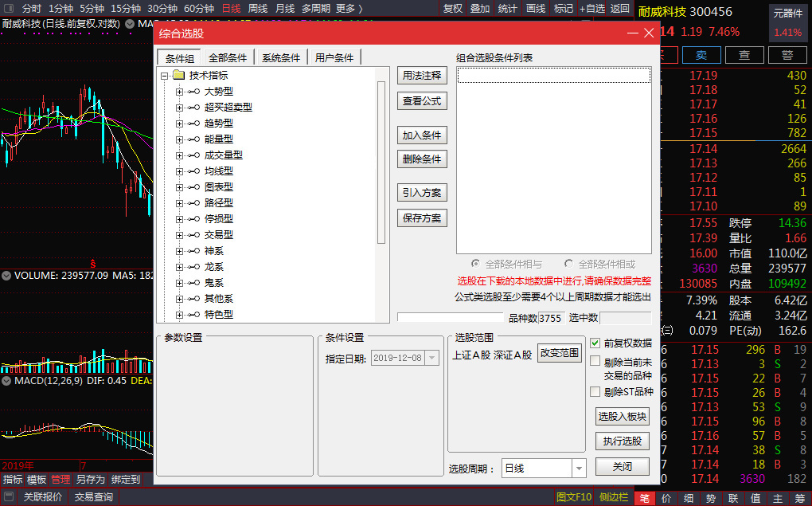This screenshot has height=506, width=812.
Task: Check 剔除ST品种 option
Action: pos(595,391)
